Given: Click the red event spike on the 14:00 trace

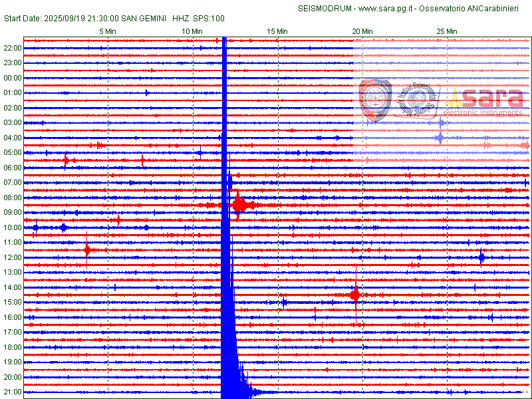Looking at the screenshot, I should [355, 295].
